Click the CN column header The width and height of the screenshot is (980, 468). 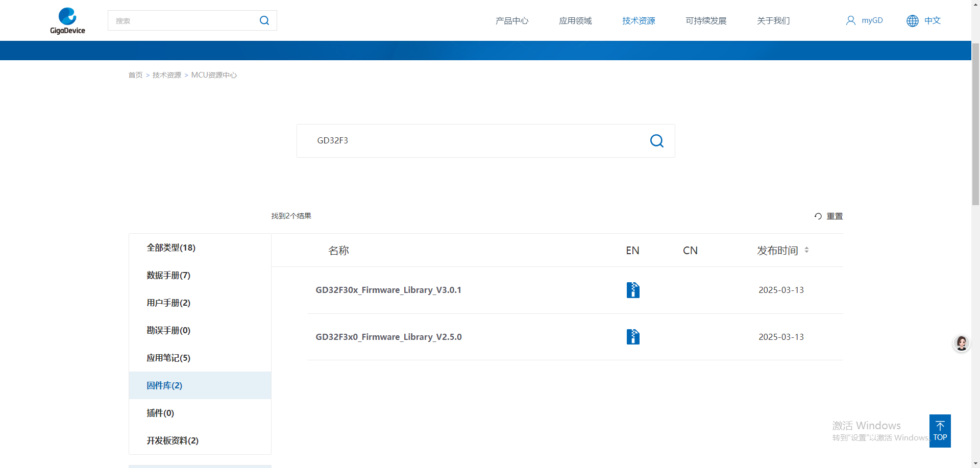click(690, 251)
